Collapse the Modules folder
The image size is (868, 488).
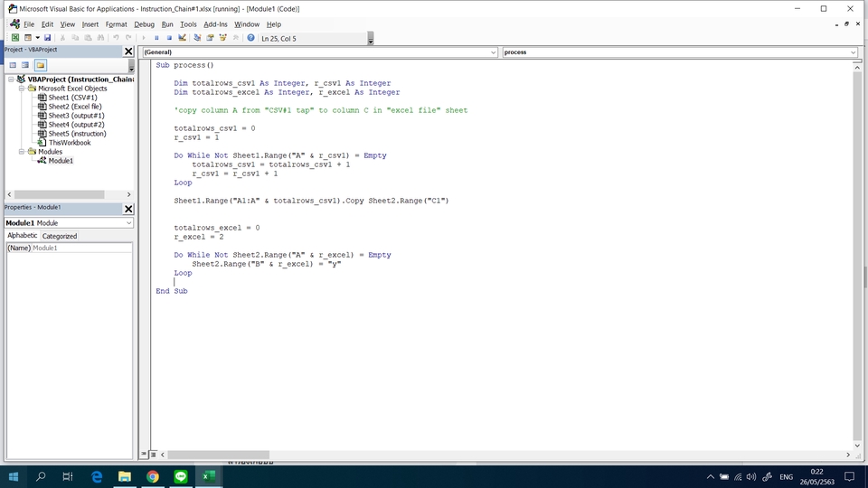click(x=21, y=152)
